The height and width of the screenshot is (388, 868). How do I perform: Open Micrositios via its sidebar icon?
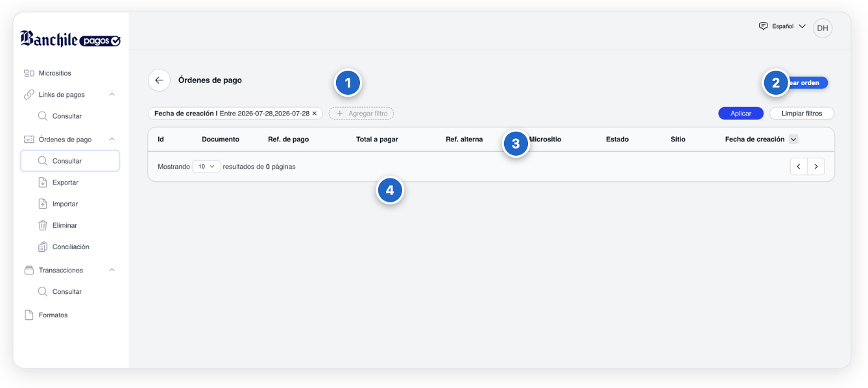(x=29, y=73)
